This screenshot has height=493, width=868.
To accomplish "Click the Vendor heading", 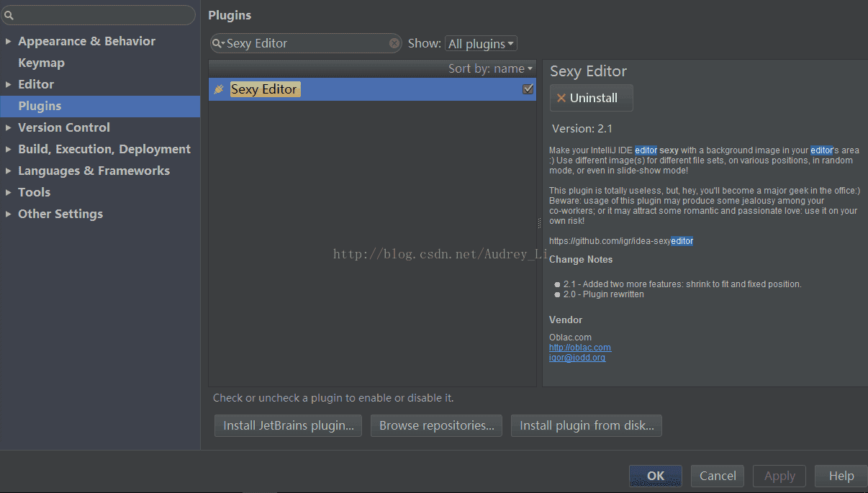I will coord(566,320).
